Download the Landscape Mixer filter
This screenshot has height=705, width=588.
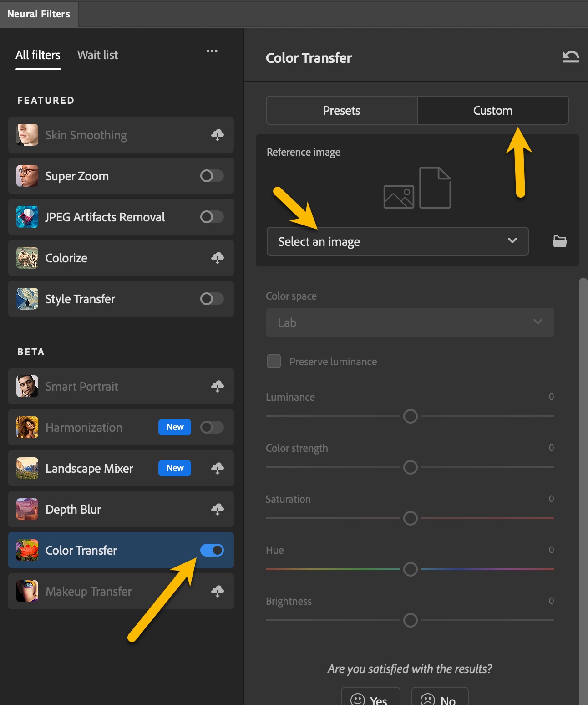218,468
